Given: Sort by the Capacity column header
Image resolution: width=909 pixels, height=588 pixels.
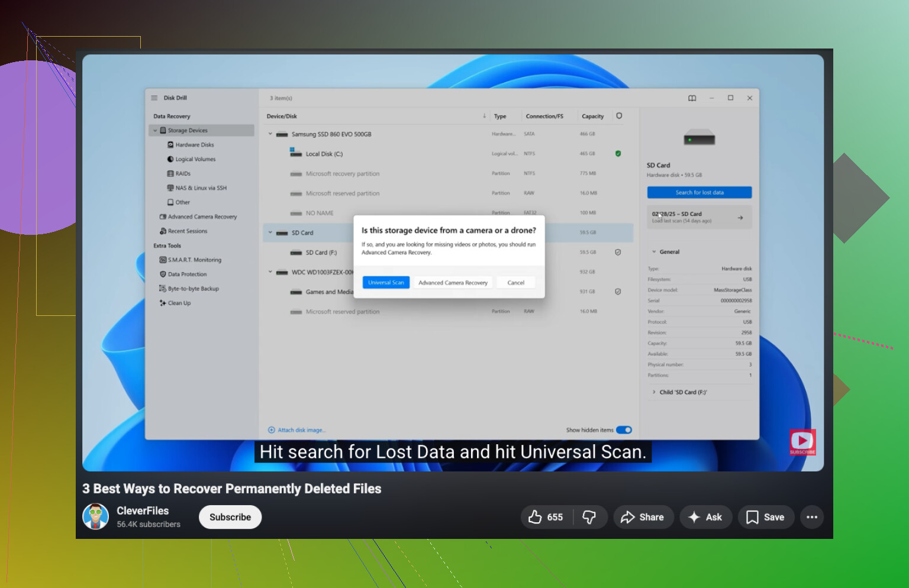Looking at the screenshot, I should [x=593, y=117].
